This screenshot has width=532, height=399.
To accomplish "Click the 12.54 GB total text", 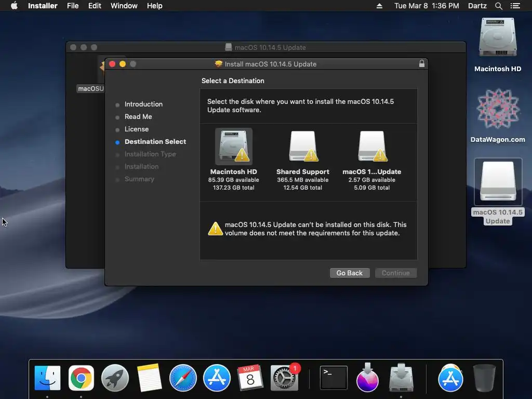I will (x=303, y=188).
